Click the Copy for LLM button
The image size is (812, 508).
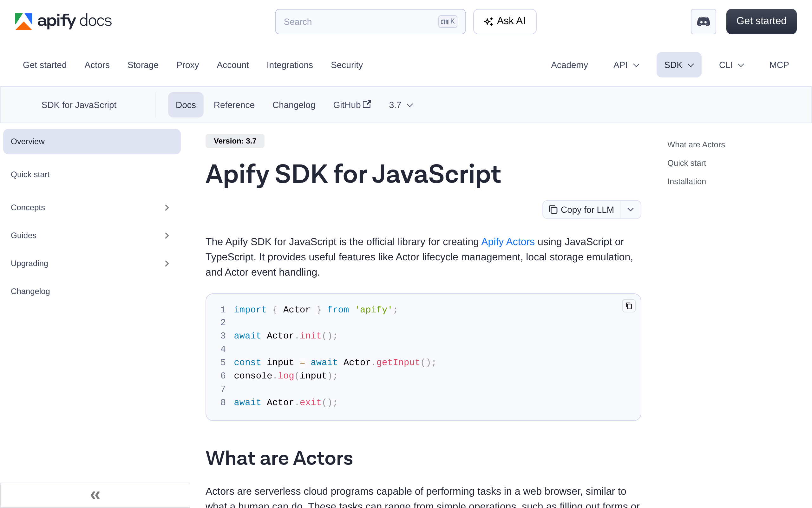click(581, 210)
